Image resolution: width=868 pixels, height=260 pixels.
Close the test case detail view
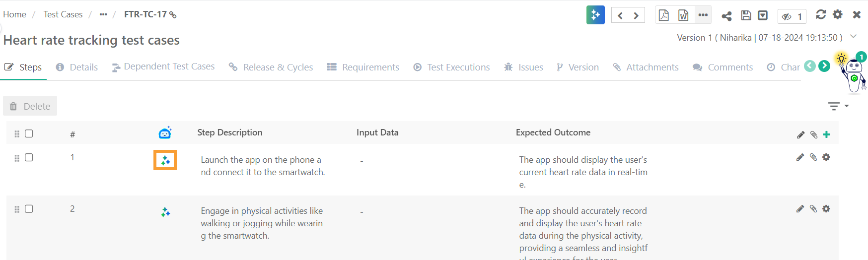coord(857,14)
